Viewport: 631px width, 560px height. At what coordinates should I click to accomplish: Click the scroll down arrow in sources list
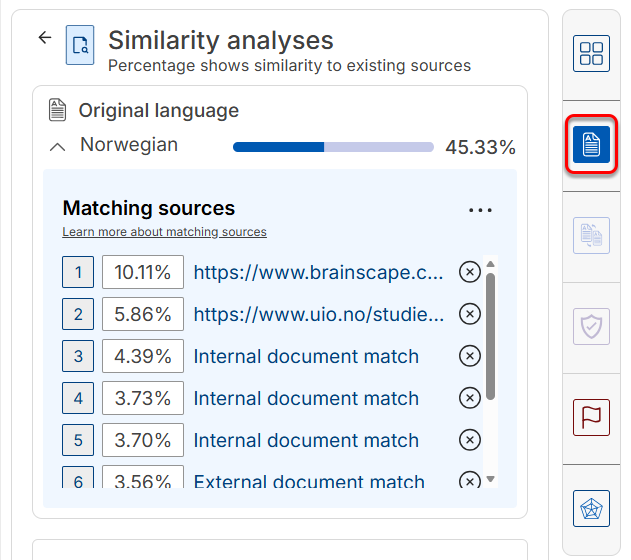click(x=490, y=479)
